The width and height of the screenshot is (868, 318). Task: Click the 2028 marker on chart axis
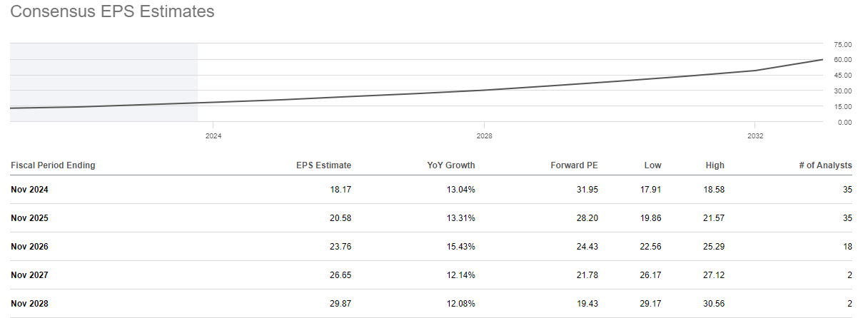[x=484, y=135]
